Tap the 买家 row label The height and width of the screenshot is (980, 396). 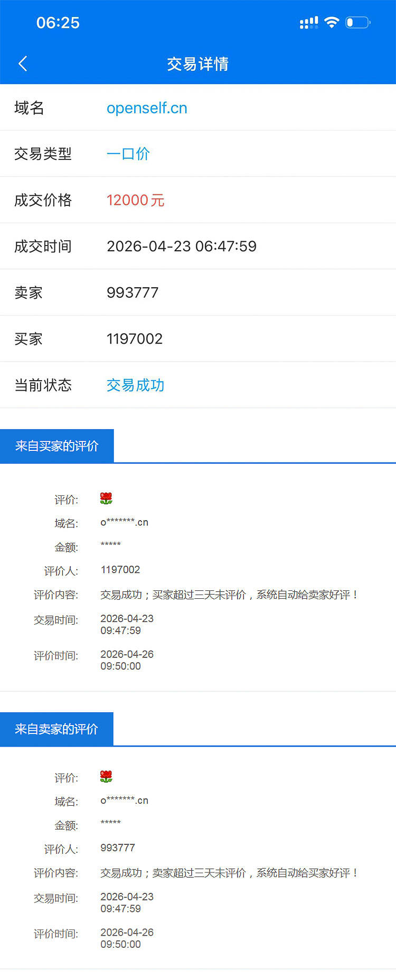point(29,338)
